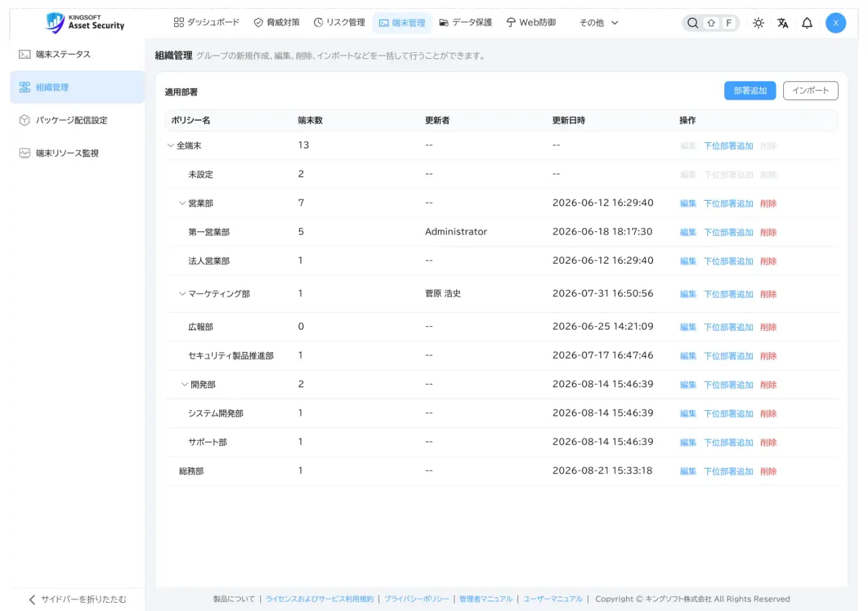Delete the 法人営業部 row

pyautogui.click(x=768, y=261)
